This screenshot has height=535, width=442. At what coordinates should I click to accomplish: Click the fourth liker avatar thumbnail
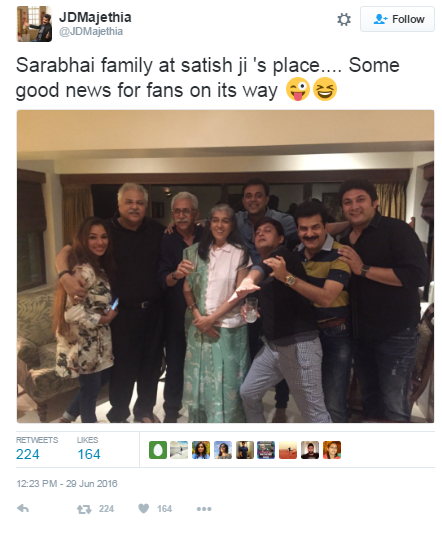223,450
